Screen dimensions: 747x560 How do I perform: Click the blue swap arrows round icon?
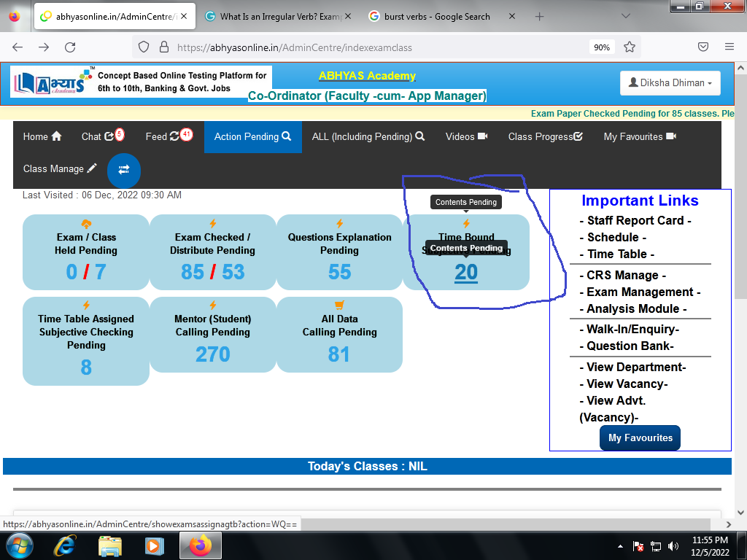124,169
